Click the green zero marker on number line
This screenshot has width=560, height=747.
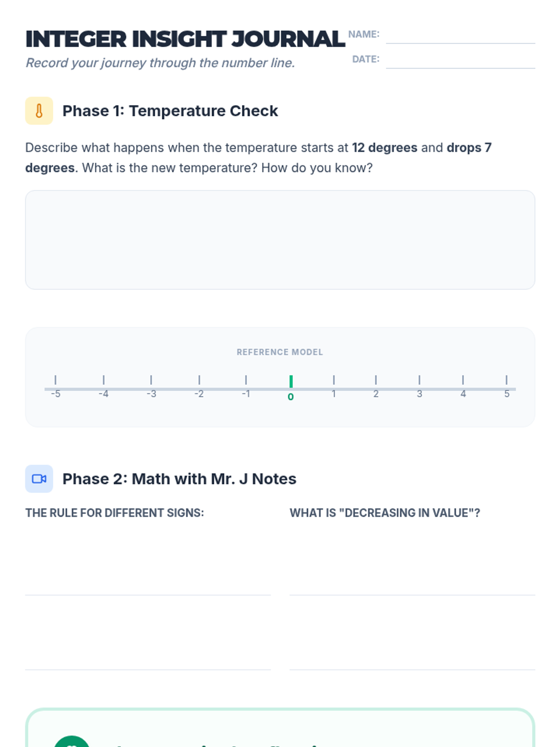tap(291, 382)
